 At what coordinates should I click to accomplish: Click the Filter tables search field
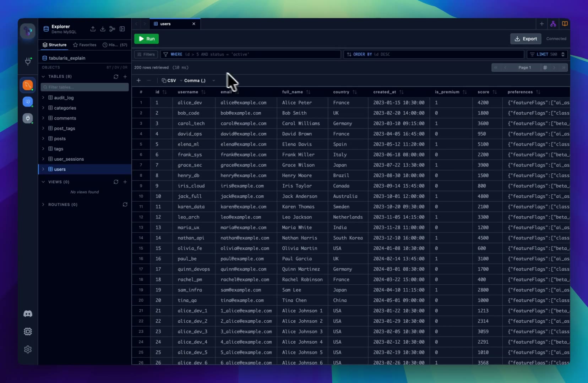coord(85,87)
